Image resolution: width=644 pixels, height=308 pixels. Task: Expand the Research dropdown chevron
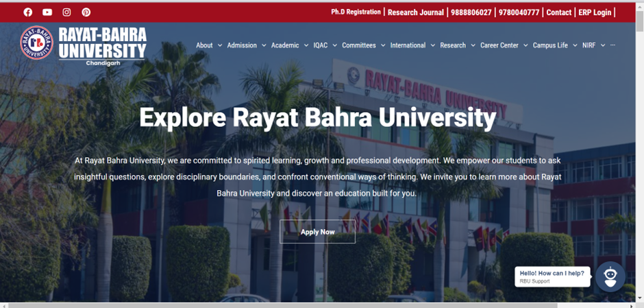click(473, 46)
